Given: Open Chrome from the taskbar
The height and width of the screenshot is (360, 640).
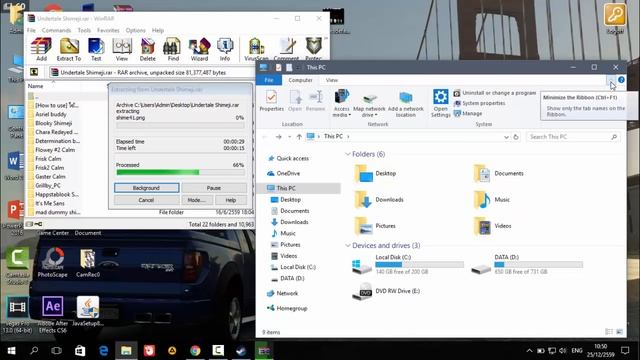Looking at the screenshot, I should click(x=195, y=351).
